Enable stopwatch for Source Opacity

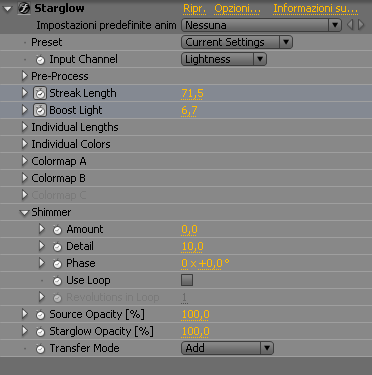(x=40, y=315)
